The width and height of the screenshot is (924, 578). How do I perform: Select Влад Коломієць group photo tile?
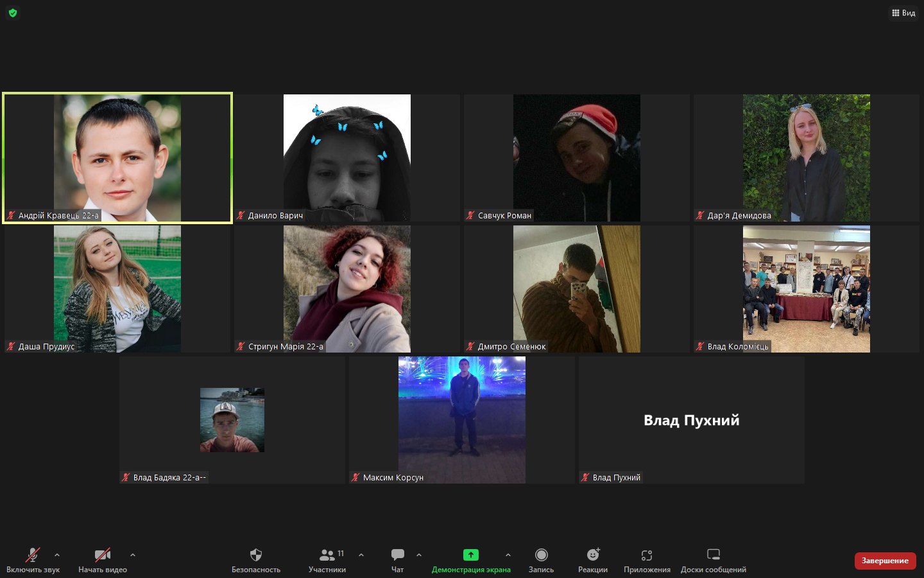tap(807, 289)
